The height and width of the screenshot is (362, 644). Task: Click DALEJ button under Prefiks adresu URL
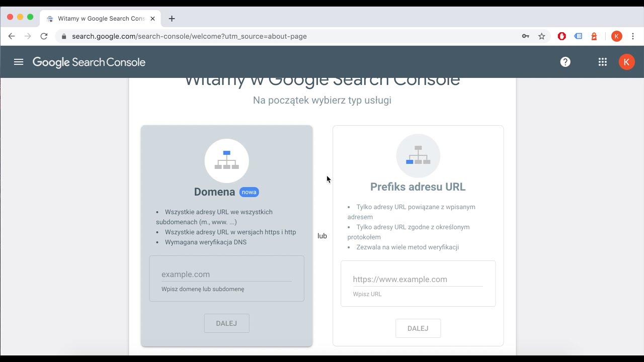(418, 328)
